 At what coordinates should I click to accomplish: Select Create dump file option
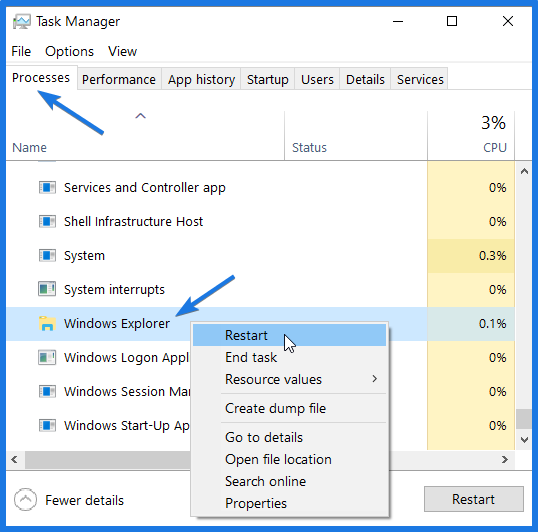click(x=289, y=408)
